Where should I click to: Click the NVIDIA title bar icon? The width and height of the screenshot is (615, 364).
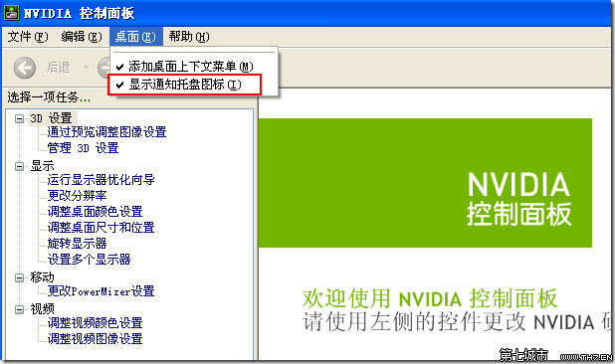click(11, 13)
